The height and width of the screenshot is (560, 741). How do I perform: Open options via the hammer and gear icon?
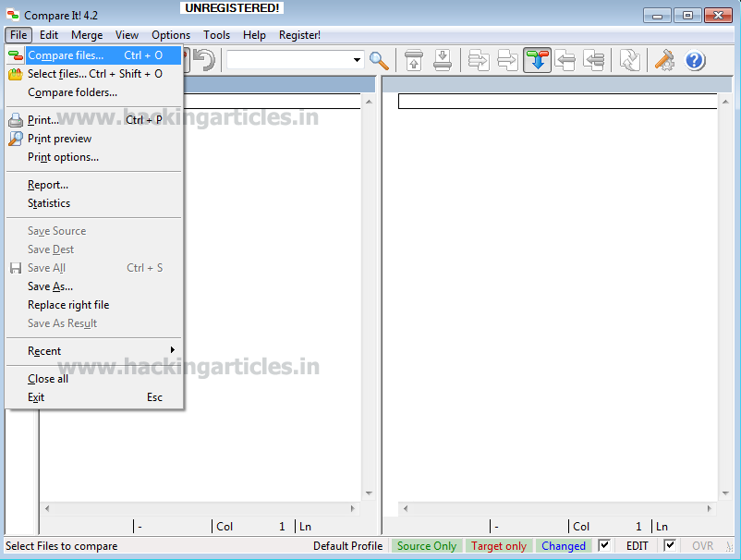(665, 60)
